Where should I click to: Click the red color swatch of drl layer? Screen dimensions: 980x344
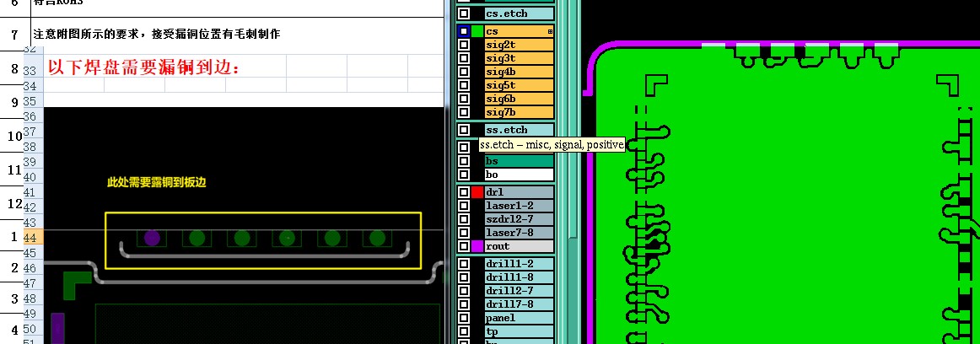point(477,192)
